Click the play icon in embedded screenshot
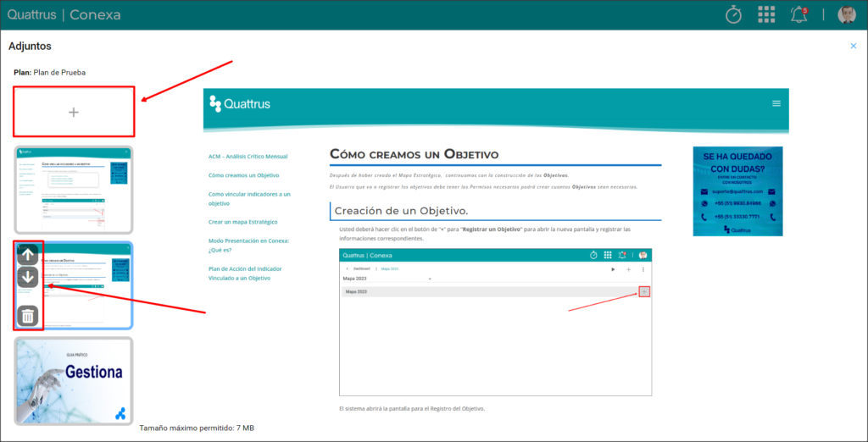The height and width of the screenshot is (442, 868). (x=613, y=269)
